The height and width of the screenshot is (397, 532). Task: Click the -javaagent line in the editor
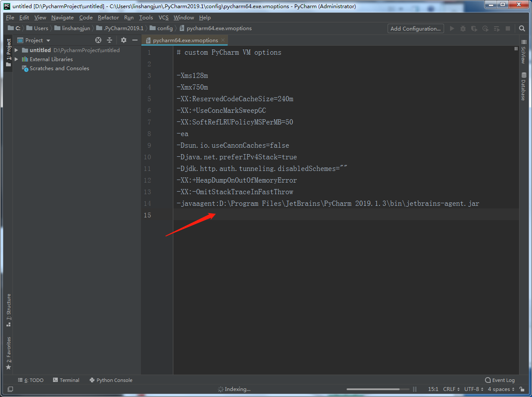click(x=328, y=204)
